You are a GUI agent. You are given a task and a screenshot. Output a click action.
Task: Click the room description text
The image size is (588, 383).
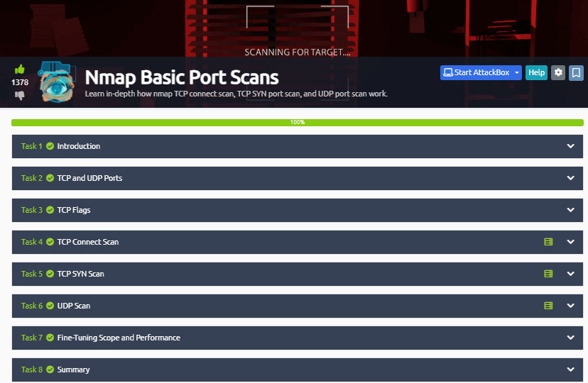(236, 94)
